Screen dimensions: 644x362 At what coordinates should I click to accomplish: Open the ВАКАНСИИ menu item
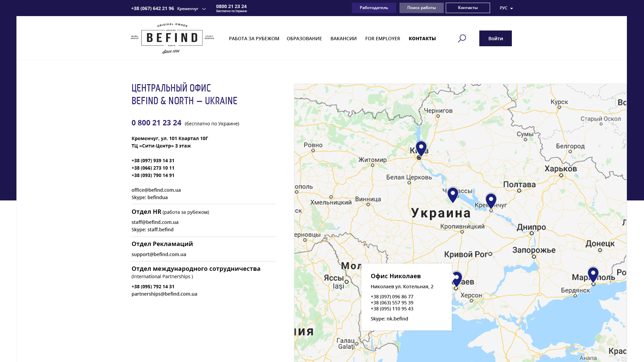343,39
